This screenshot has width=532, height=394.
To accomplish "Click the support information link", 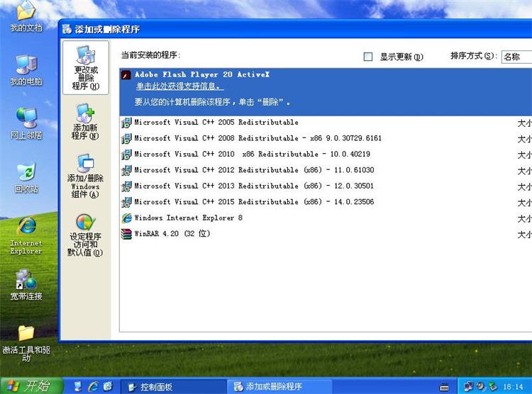I will coord(179,86).
